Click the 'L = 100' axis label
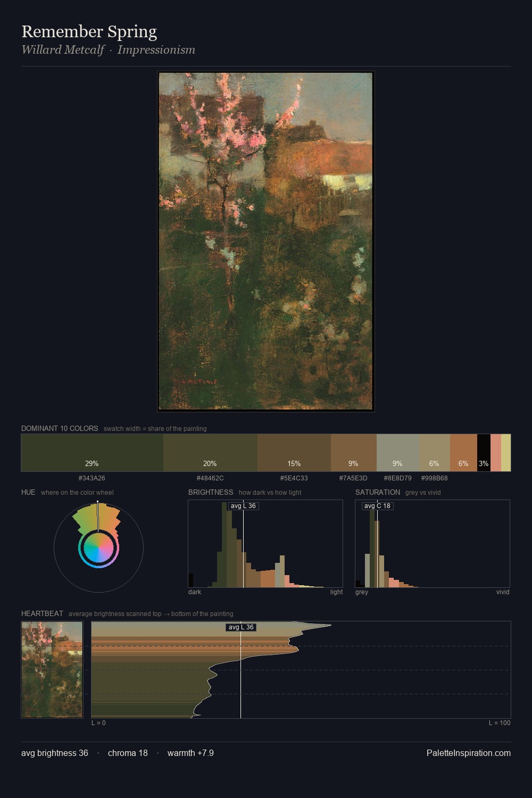This screenshot has height=798, width=532. (x=500, y=723)
